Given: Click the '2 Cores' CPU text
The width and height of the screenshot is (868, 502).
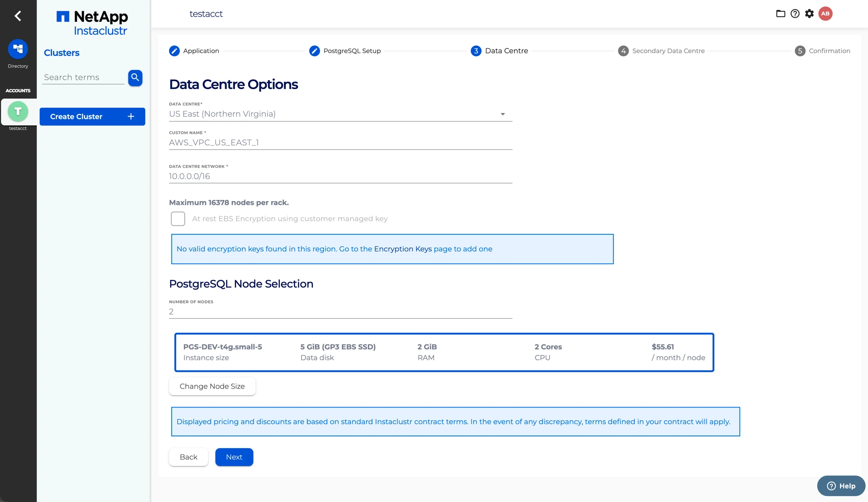Looking at the screenshot, I should pyautogui.click(x=548, y=347).
